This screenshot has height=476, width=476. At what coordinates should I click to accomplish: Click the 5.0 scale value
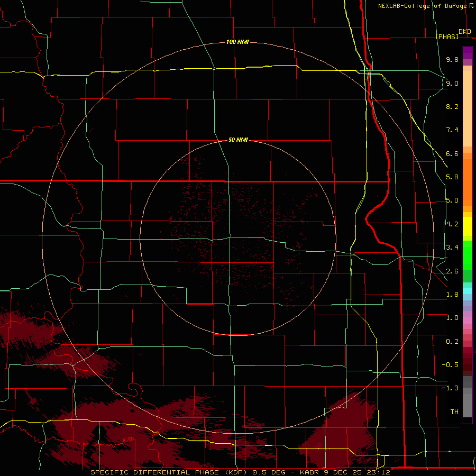452,200
